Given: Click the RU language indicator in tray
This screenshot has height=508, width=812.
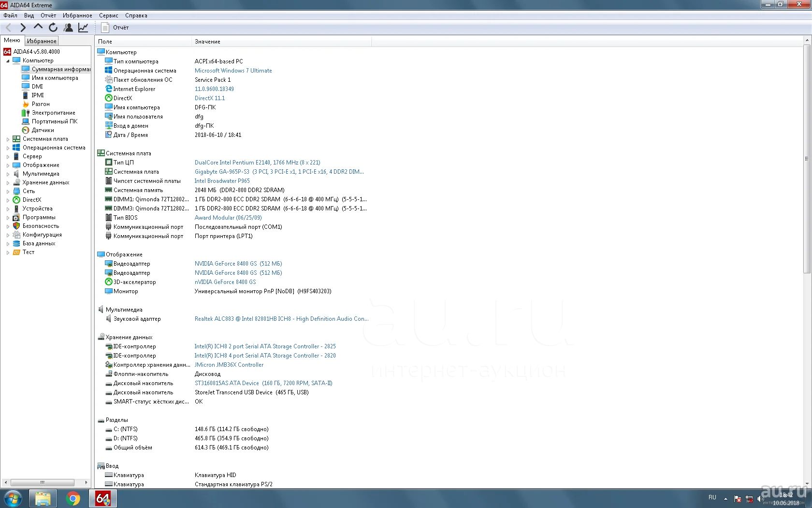Looking at the screenshot, I should 712,497.
